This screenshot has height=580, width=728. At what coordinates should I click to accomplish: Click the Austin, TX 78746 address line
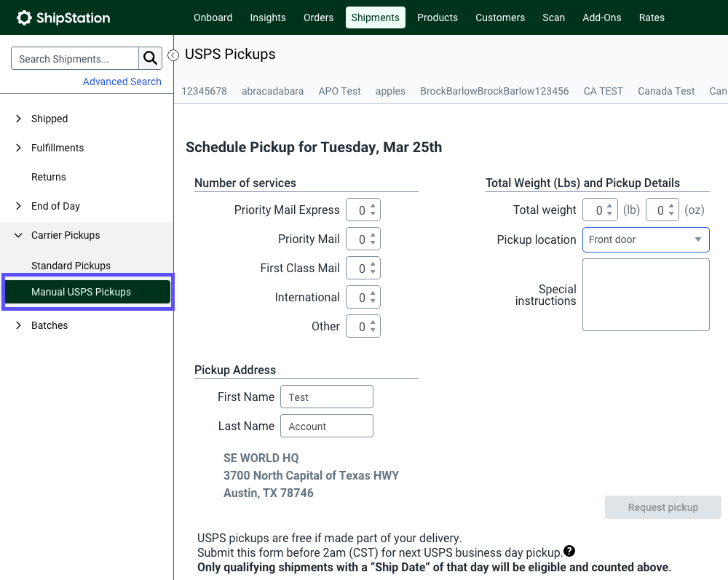click(269, 493)
